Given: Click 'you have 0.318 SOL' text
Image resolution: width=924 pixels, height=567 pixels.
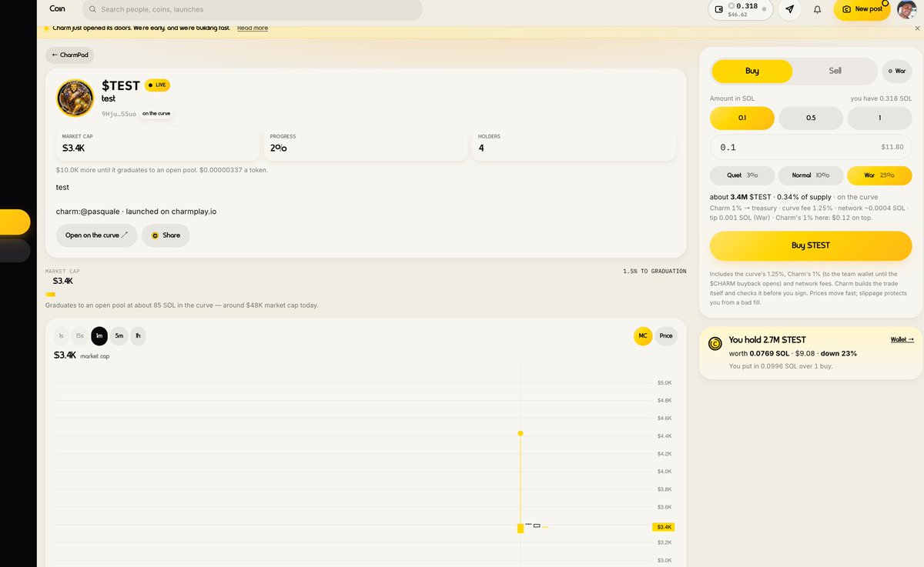Looking at the screenshot, I should click(881, 98).
